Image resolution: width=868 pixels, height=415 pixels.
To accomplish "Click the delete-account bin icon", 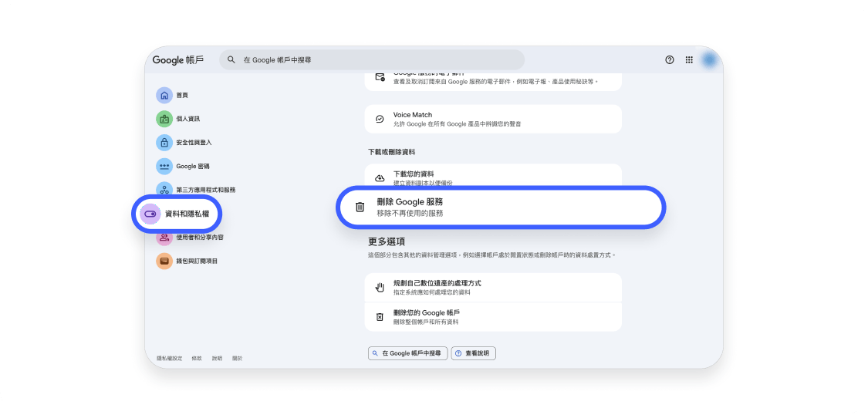I will pyautogui.click(x=380, y=317).
